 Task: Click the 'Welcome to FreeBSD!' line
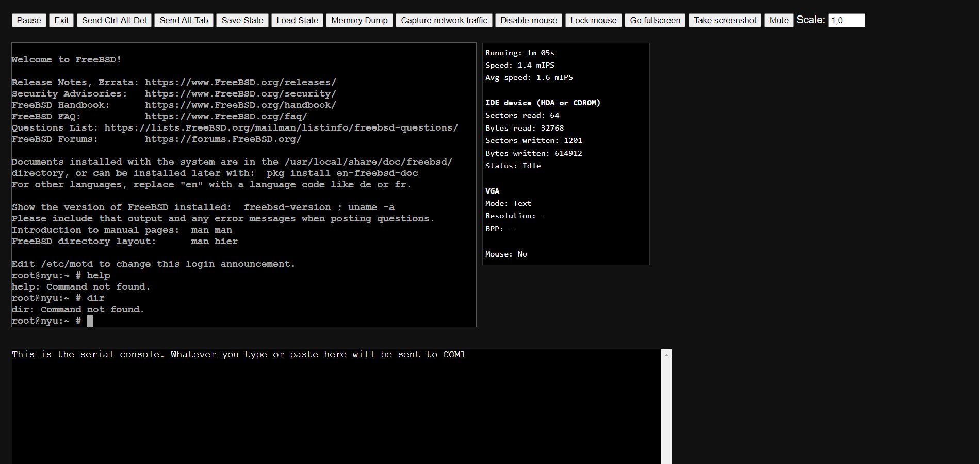click(x=67, y=60)
